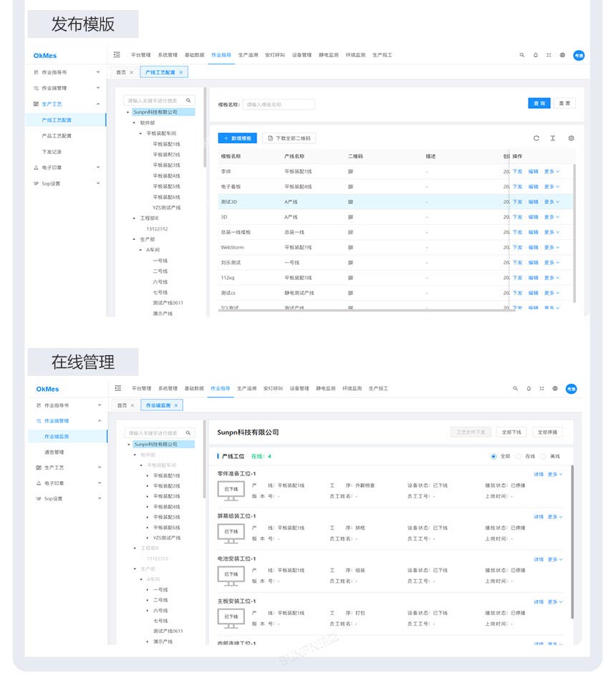Open the 更多 dropdown for 电子看板 row
The height and width of the screenshot is (678, 616).
[x=549, y=186]
